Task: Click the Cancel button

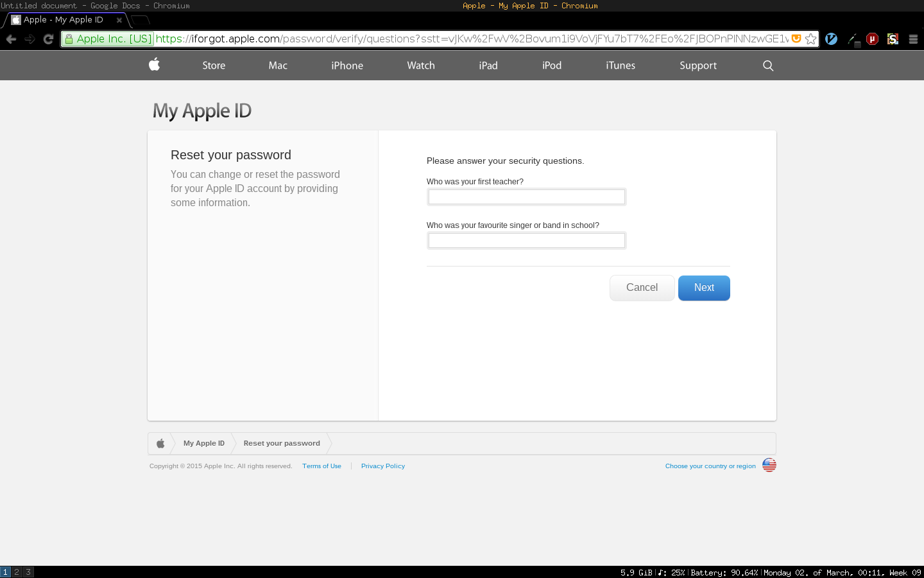Action: click(642, 288)
